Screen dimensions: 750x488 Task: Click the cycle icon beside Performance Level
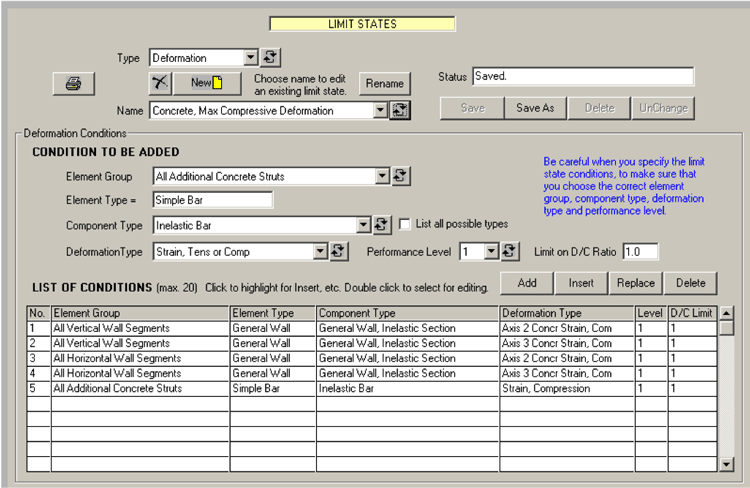509,251
